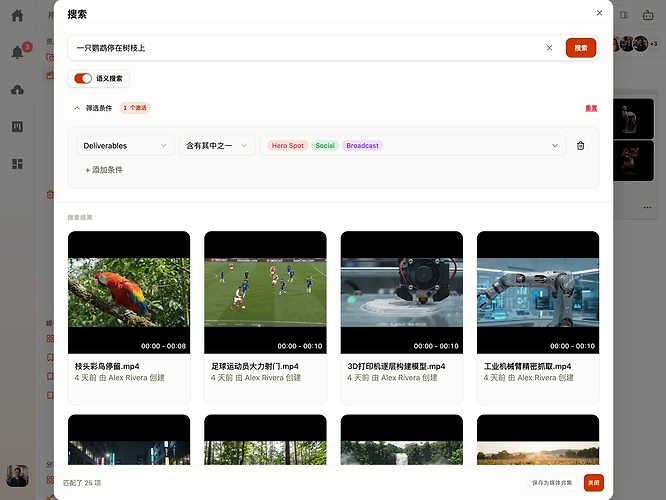The height and width of the screenshot is (500, 666).
Task: Collapse the 筛选条件 filter section
Action: pos(77,108)
